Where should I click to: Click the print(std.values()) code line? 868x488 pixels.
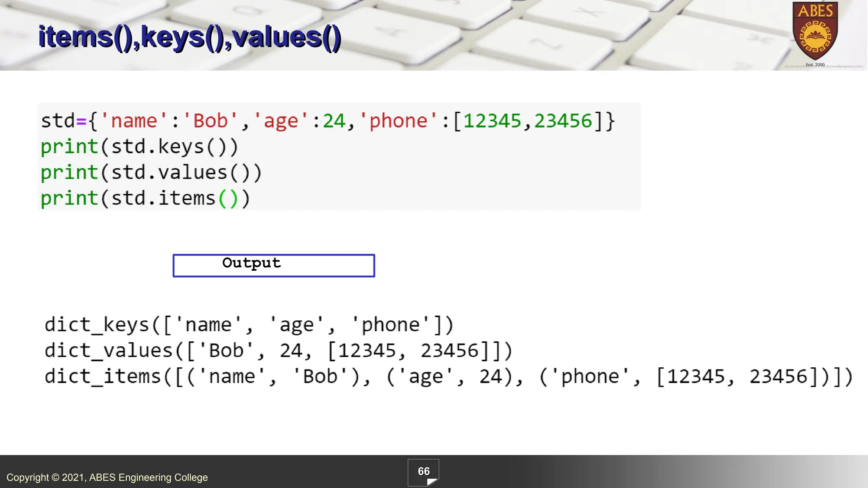[x=151, y=173]
